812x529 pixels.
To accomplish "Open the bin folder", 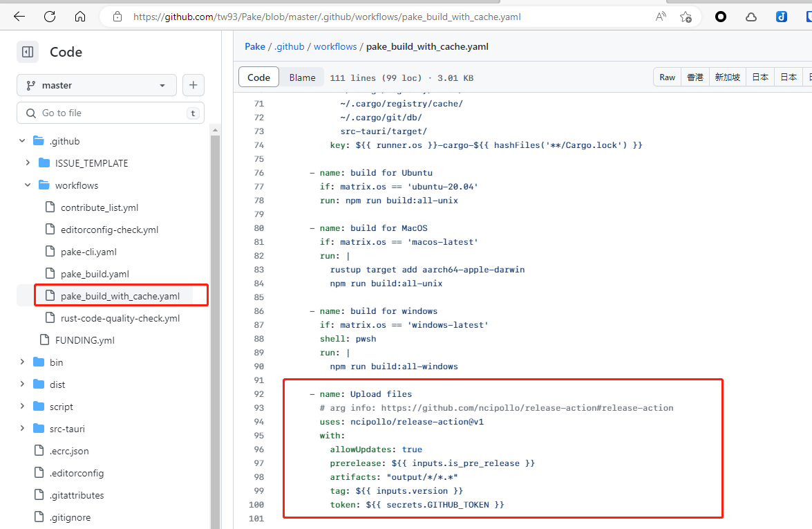I will [x=56, y=362].
